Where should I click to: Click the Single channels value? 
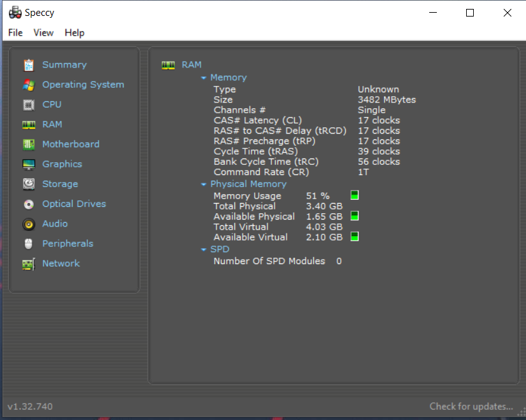tap(372, 110)
